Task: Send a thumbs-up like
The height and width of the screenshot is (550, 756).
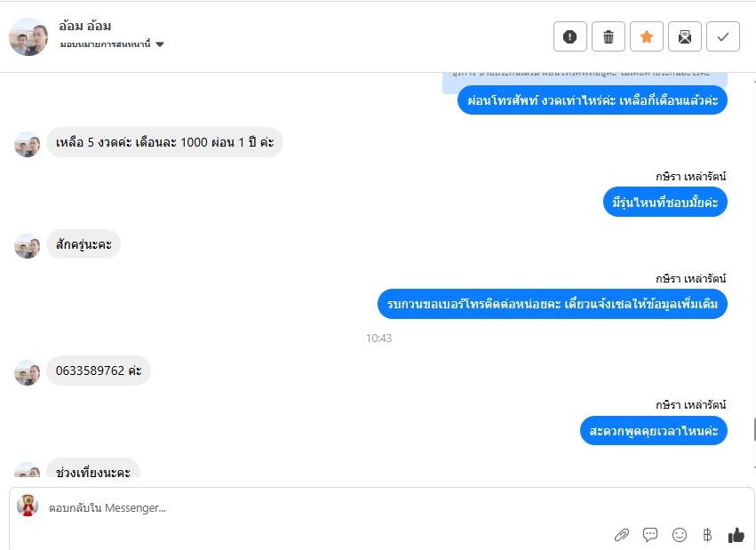Action: [x=736, y=535]
